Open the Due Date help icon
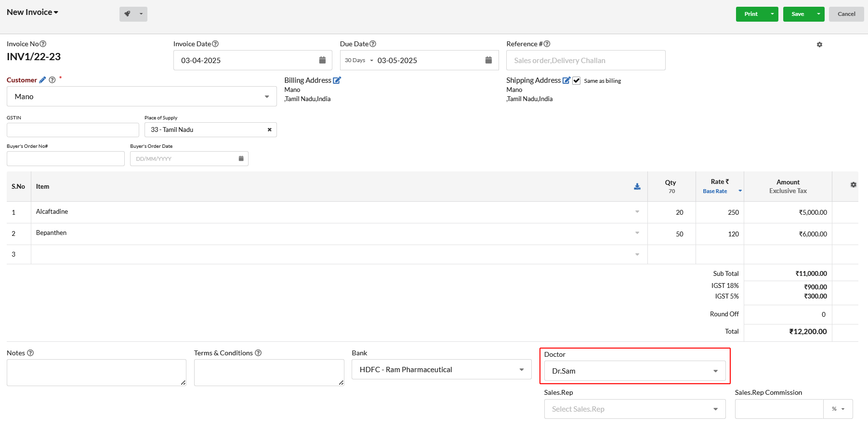Image resolution: width=868 pixels, height=428 pixels. tap(373, 44)
